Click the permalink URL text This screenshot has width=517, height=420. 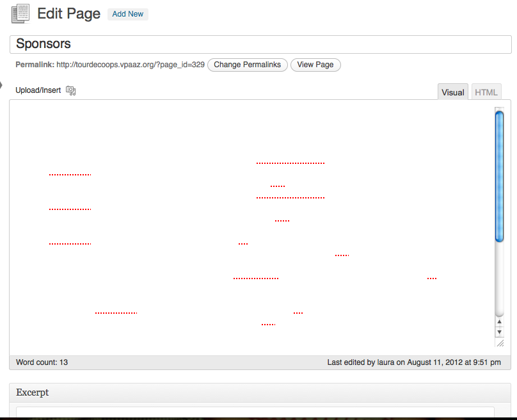[x=131, y=65]
